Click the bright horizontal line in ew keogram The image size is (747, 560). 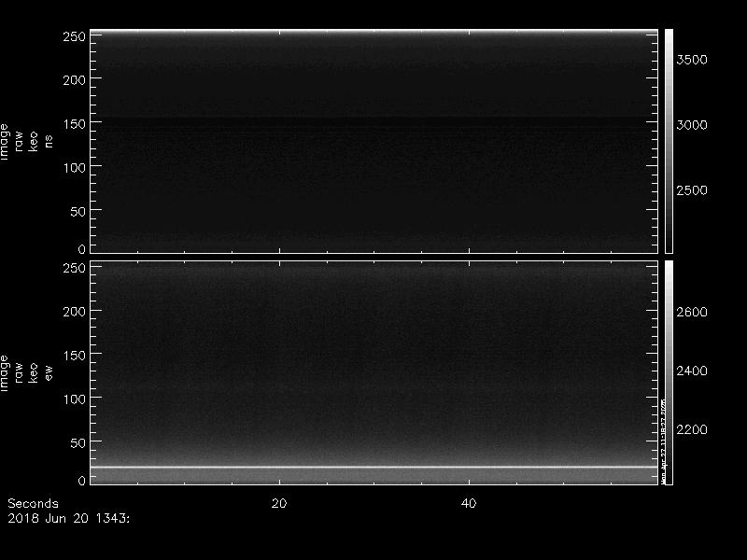coord(374,468)
